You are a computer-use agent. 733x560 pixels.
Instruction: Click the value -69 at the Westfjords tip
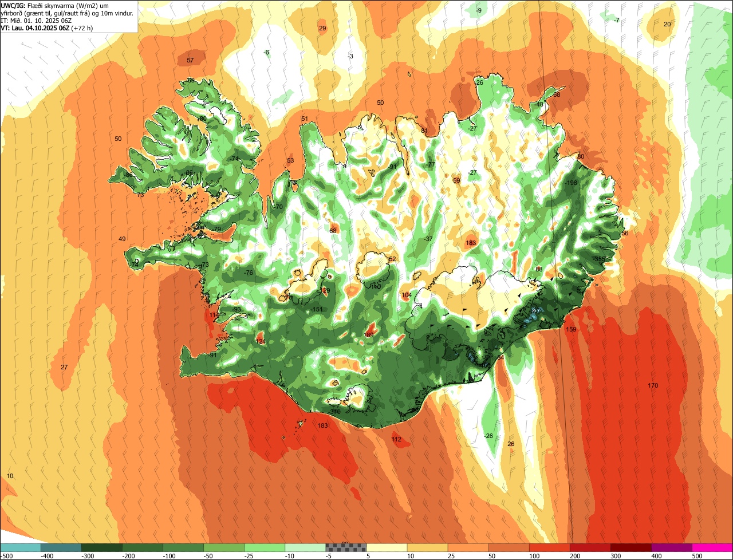(x=190, y=80)
